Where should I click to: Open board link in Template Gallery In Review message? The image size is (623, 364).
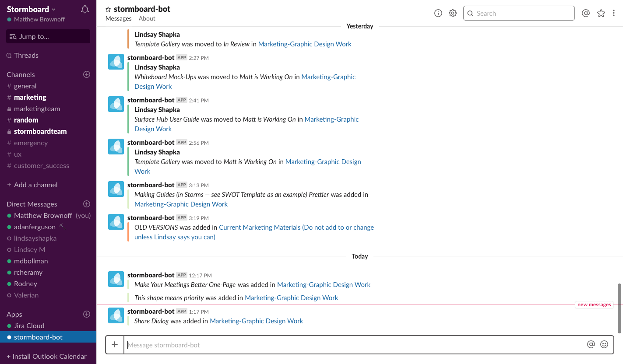(x=305, y=44)
